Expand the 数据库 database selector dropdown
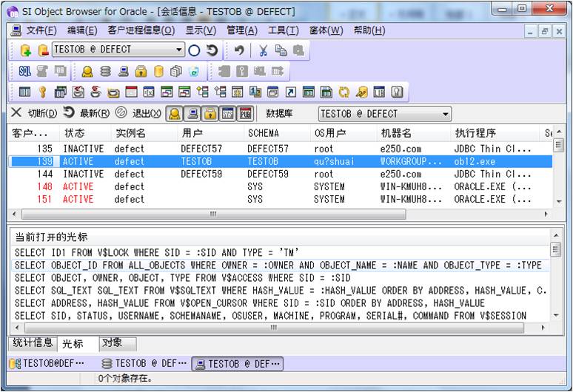 click(x=445, y=114)
